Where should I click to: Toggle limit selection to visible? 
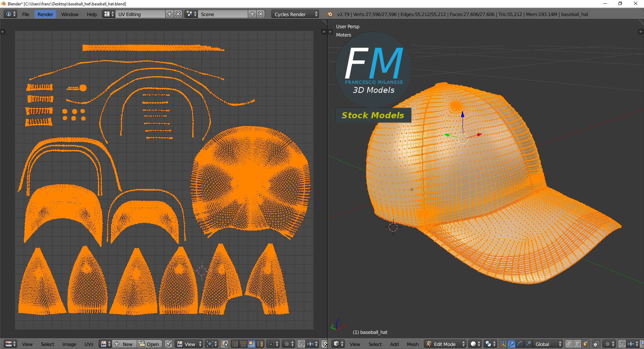click(x=596, y=344)
